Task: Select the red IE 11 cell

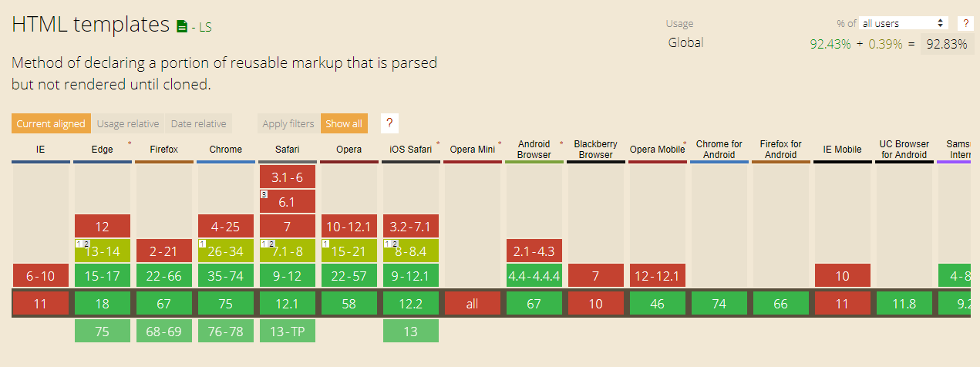Action: pos(40,304)
